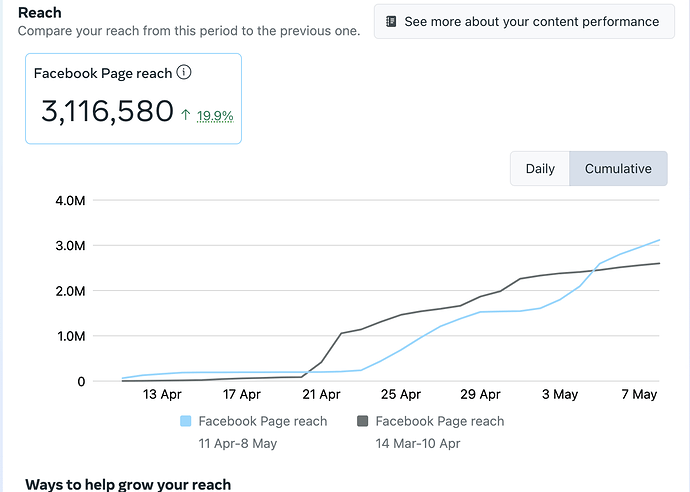
Task: Click the Ways to help grow your reach heading
Action: (x=128, y=484)
